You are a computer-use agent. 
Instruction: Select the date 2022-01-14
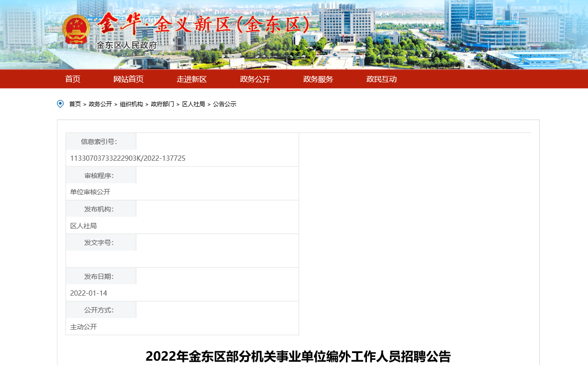pyautogui.click(x=89, y=293)
